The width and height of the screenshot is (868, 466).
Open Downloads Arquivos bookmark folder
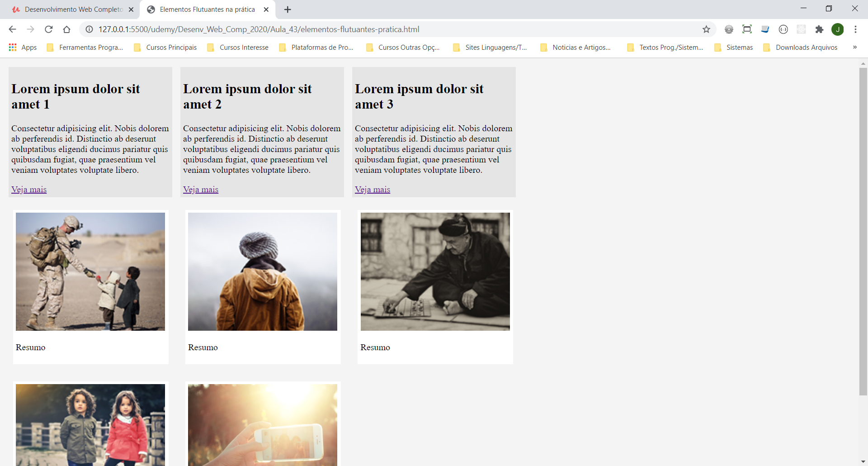[801, 48]
